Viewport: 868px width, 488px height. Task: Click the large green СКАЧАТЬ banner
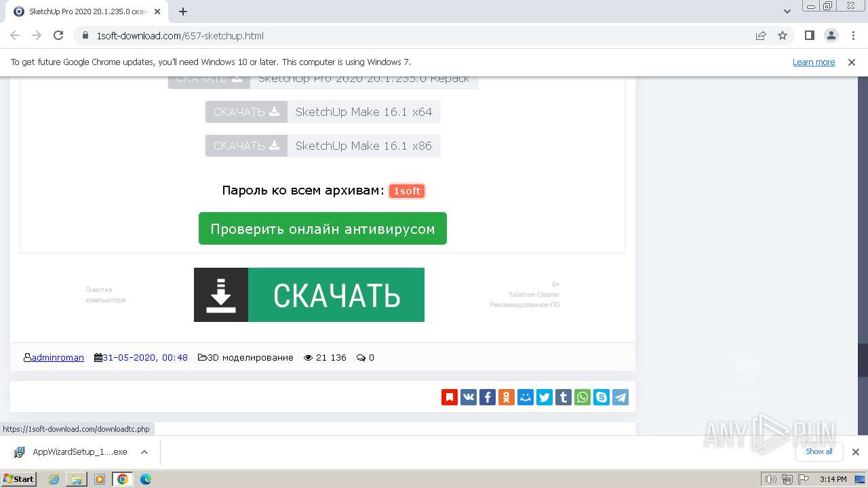(309, 295)
